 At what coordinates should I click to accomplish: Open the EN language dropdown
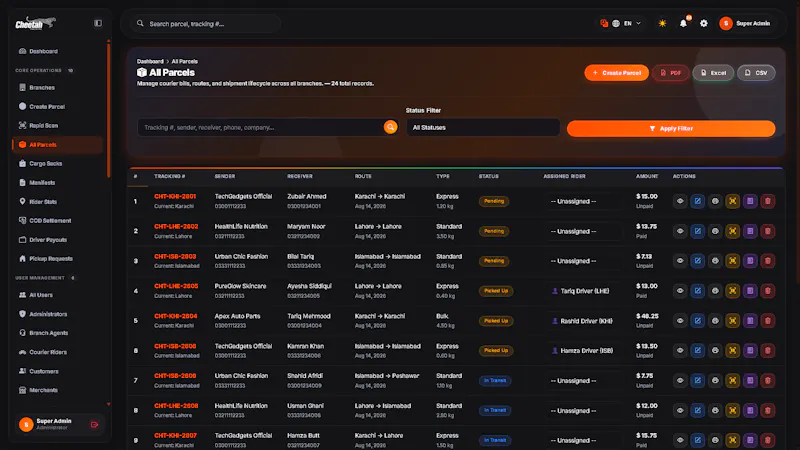(628, 23)
